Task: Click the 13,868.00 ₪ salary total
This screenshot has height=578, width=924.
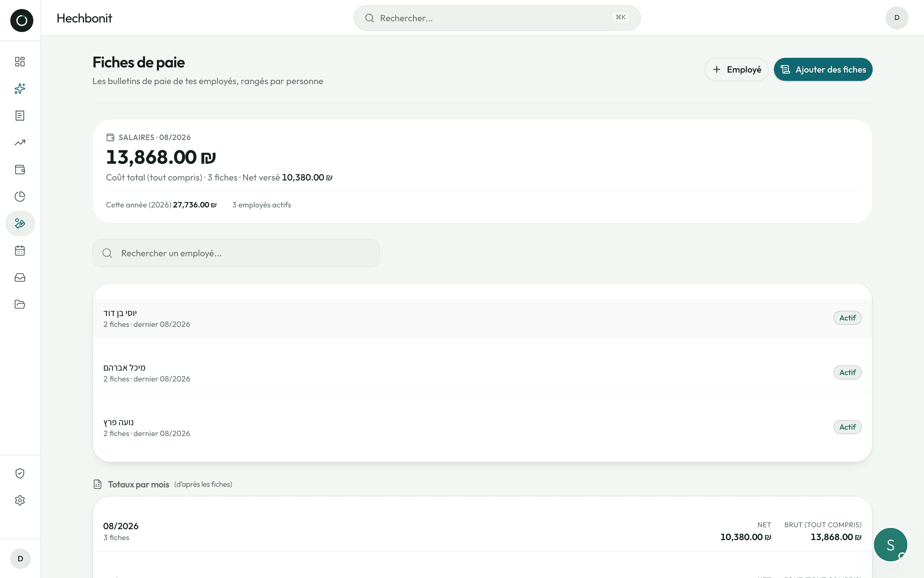Action: [x=161, y=157]
